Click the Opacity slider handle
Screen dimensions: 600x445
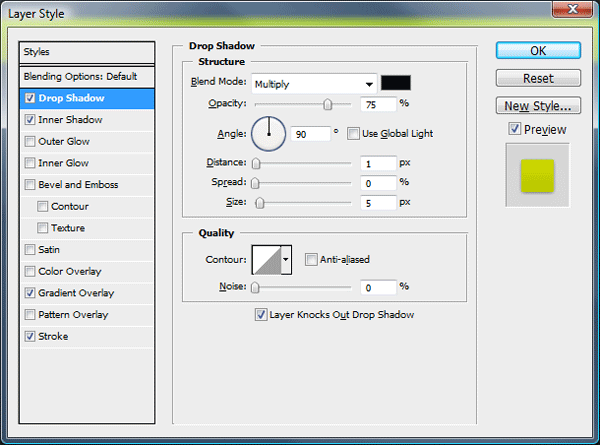[x=328, y=104]
